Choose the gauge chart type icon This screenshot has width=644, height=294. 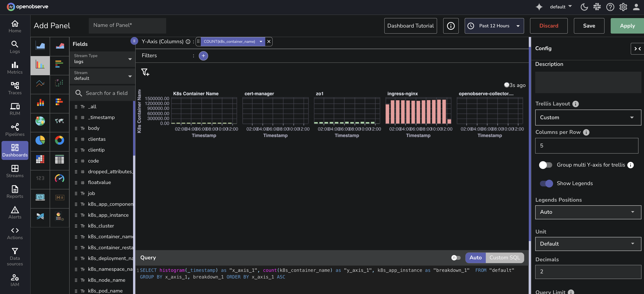[60, 178]
